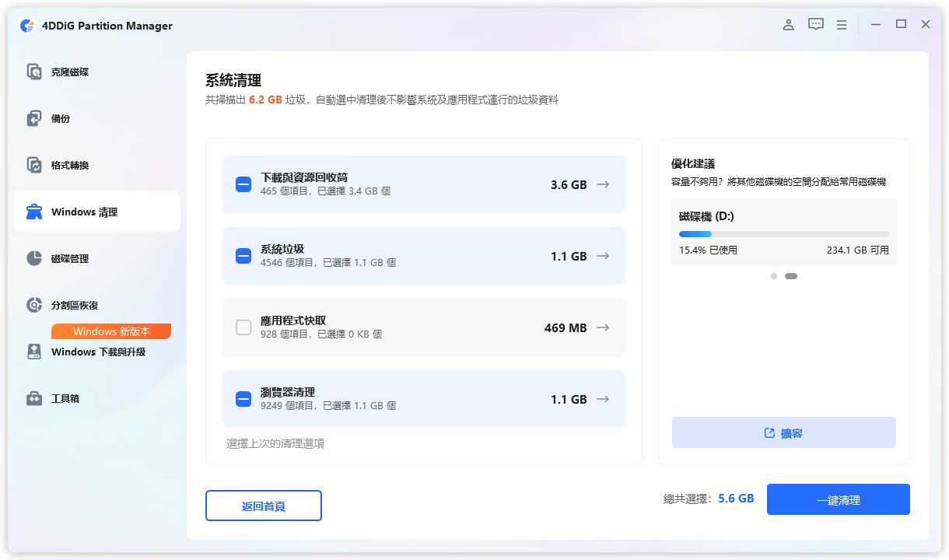Close the 4DDiG window
Image resolution: width=949 pixels, height=560 pixels.
tap(926, 25)
